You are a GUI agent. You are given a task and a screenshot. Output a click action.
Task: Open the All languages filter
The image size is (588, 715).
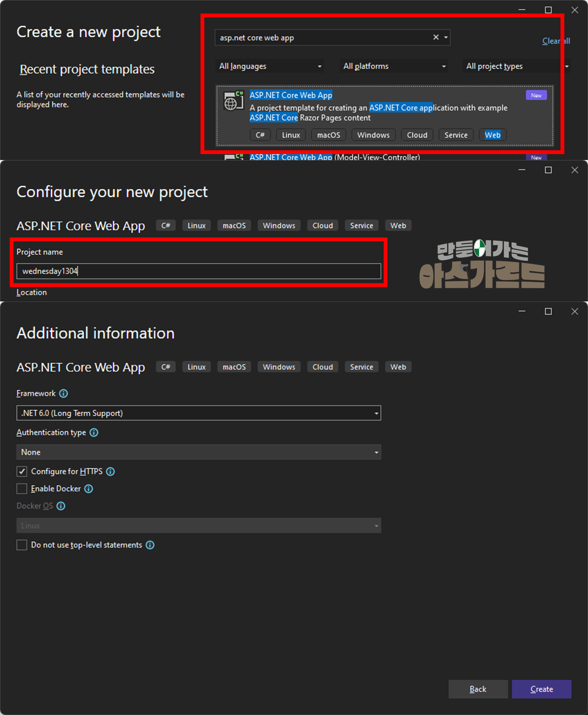coord(270,66)
